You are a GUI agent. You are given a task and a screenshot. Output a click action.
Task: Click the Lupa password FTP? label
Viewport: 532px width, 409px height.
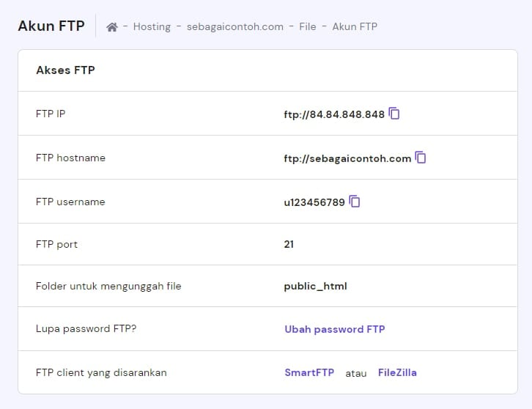tap(86, 328)
